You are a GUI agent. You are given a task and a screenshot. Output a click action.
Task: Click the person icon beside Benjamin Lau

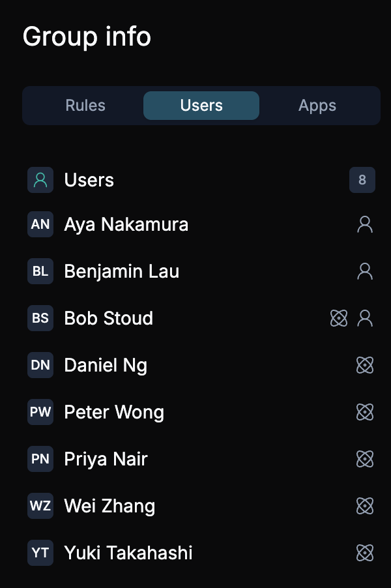(365, 271)
